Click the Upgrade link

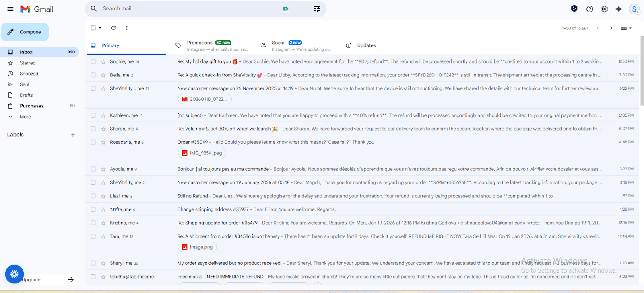point(31,279)
